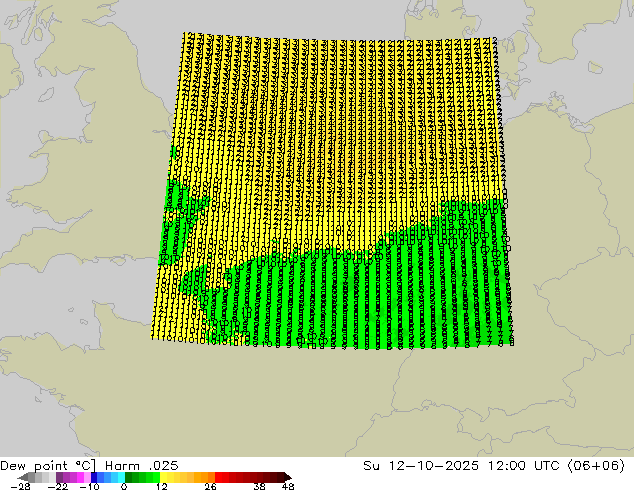
Task: Select the orange segment of the color scale
Action: click(200, 477)
